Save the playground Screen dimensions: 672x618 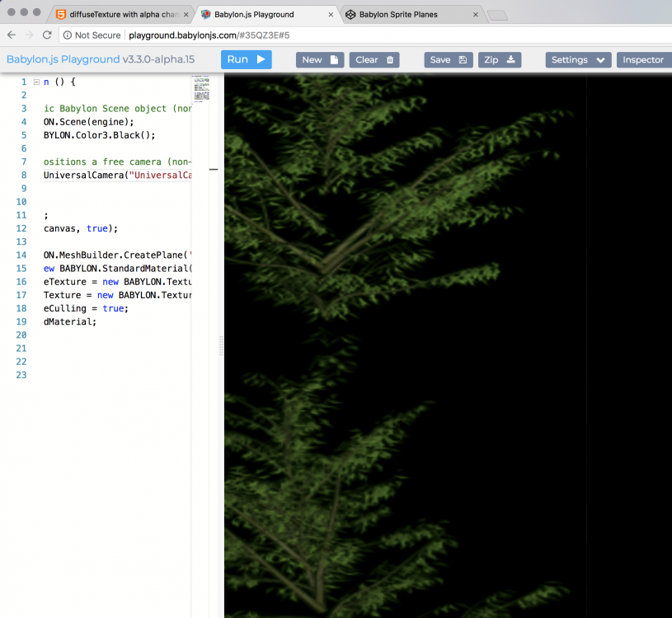tap(449, 60)
